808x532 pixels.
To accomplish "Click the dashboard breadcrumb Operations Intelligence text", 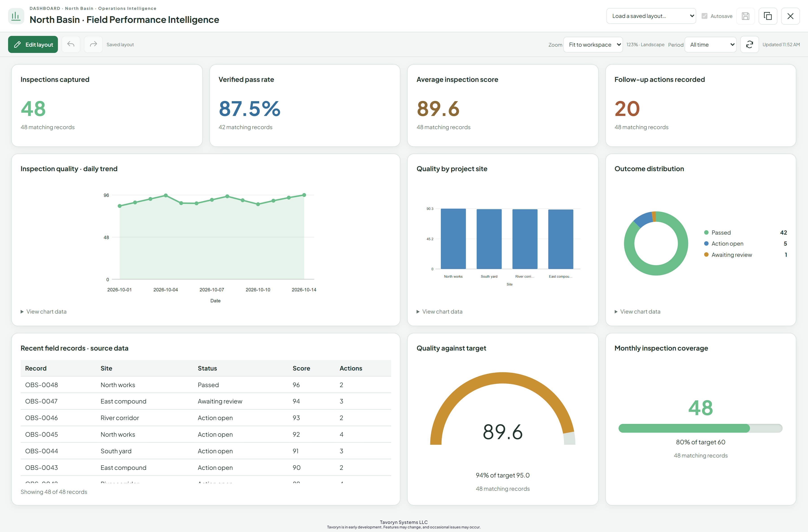I will click(x=127, y=9).
